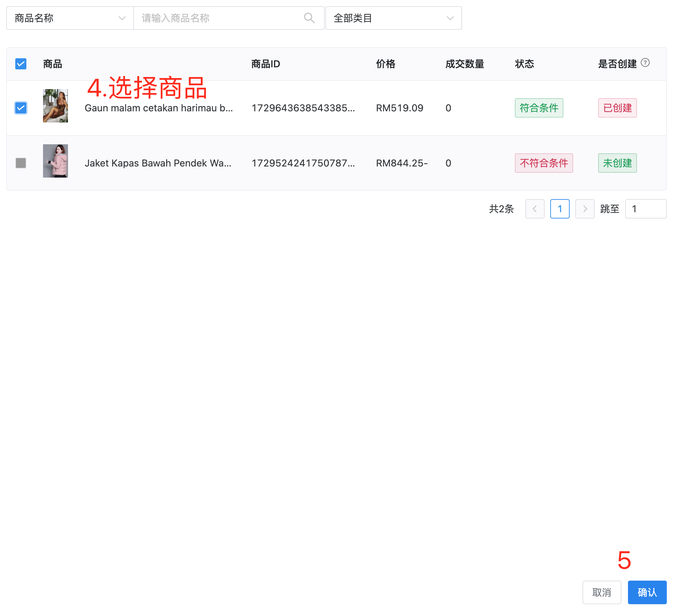The height and width of the screenshot is (616, 680).
Task: Click product name Gaun malam cetakan harimau
Action: click(x=159, y=108)
